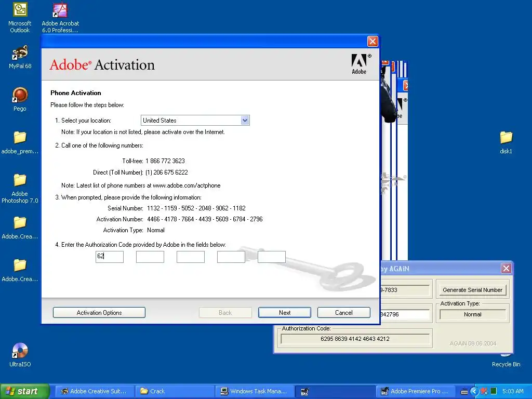Image resolution: width=532 pixels, height=399 pixels.
Task: Click the activation number 4466 - 4178 text
Action: pyautogui.click(x=205, y=219)
